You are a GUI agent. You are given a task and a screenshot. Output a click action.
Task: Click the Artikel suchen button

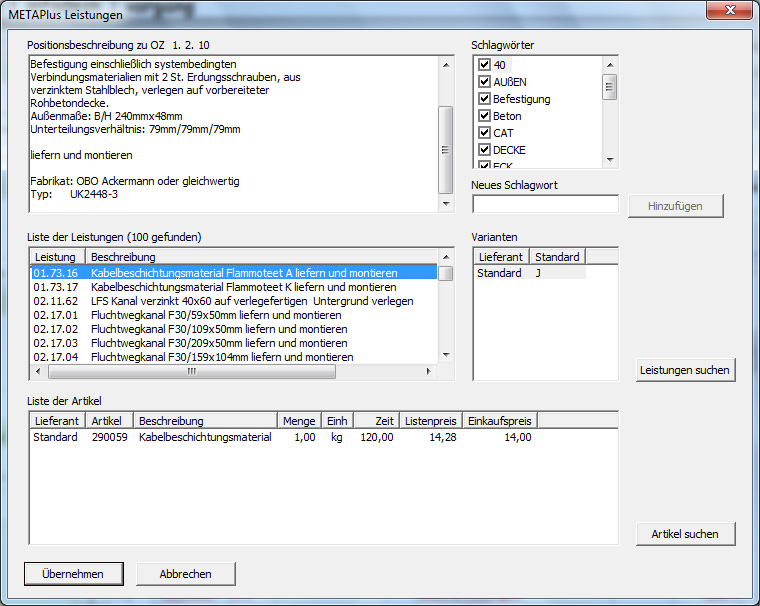685,534
